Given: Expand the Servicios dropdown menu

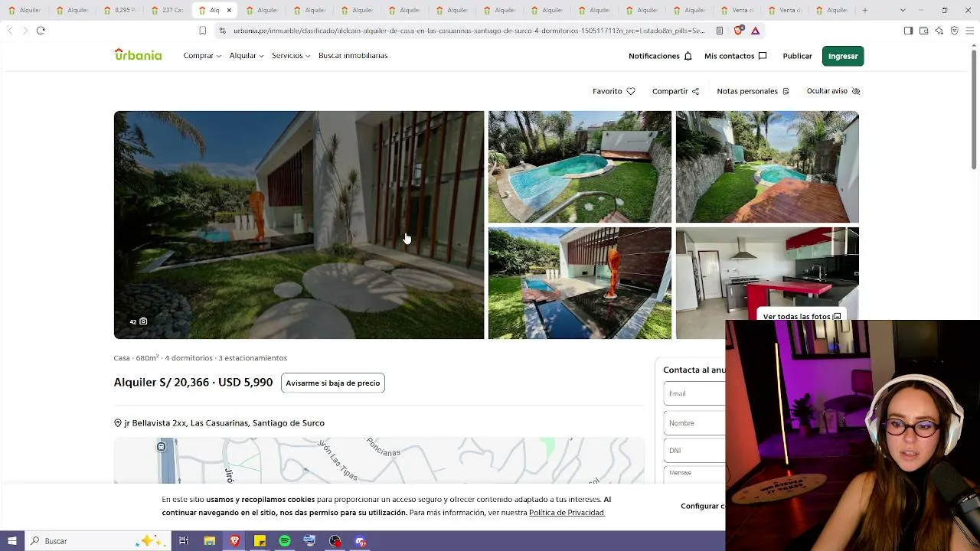Looking at the screenshot, I should 291,56.
